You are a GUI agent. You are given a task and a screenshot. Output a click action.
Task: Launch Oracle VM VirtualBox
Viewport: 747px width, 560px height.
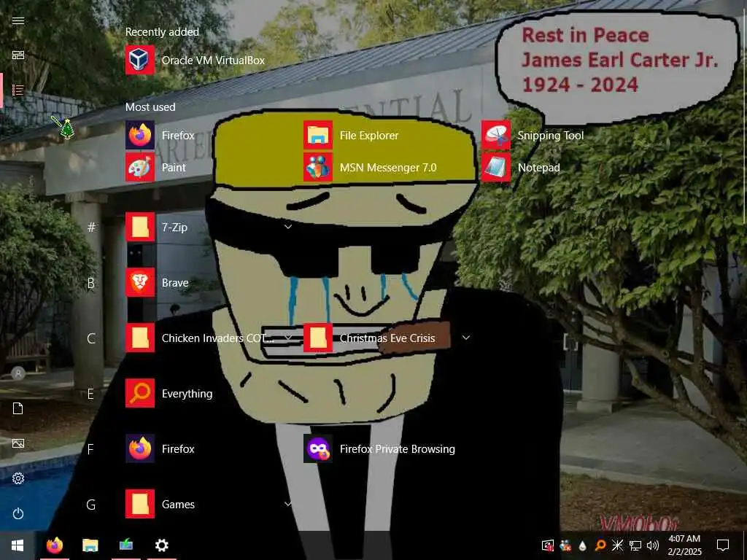click(x=196, y=60)
